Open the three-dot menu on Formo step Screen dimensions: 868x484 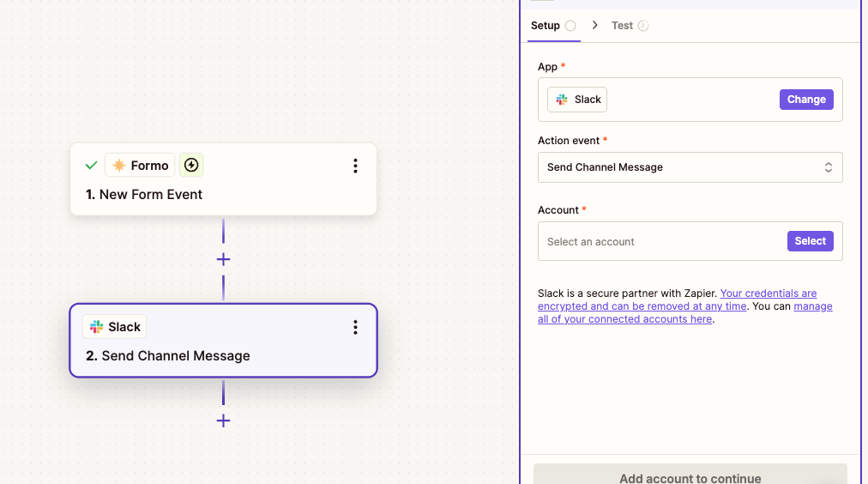click(355, 166)
